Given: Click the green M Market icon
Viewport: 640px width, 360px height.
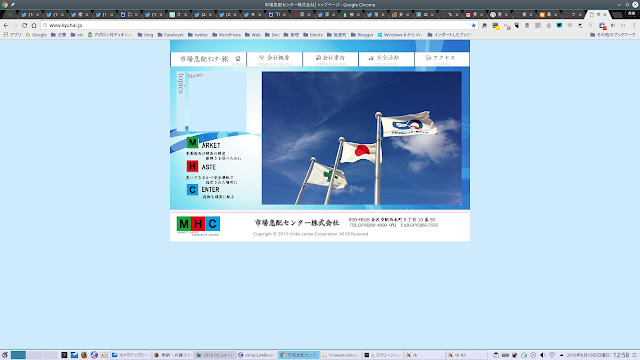Looking at the screenshot, I should (x=192, y=142).
